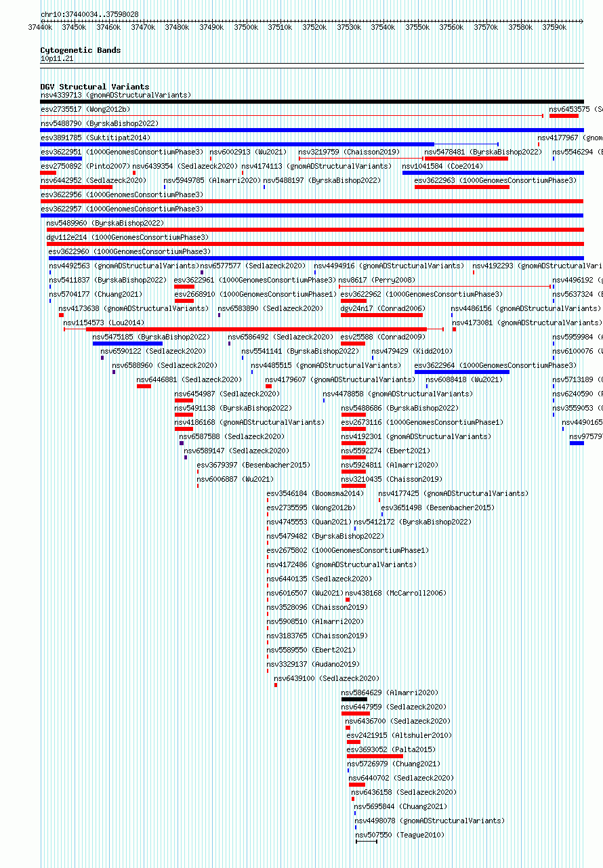Select variant nsv5488790 (ByrskaBishop2022)

coord(100,123)
